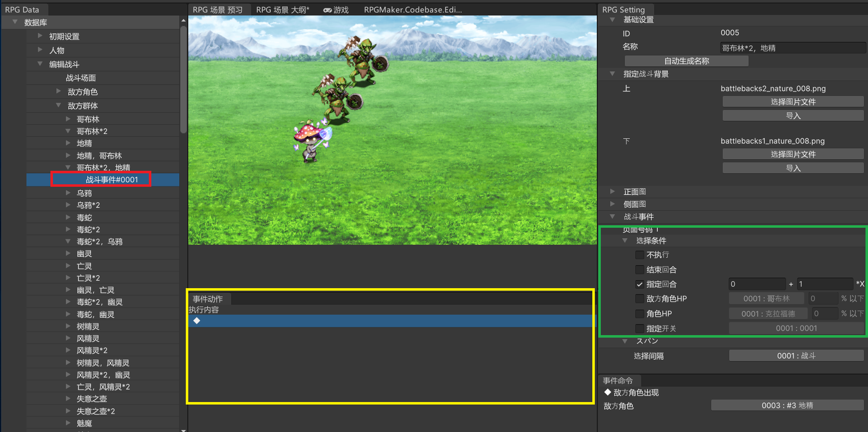Expand the 正面图 section
This screenshot has width=868, height=432.
pos(612,191)
